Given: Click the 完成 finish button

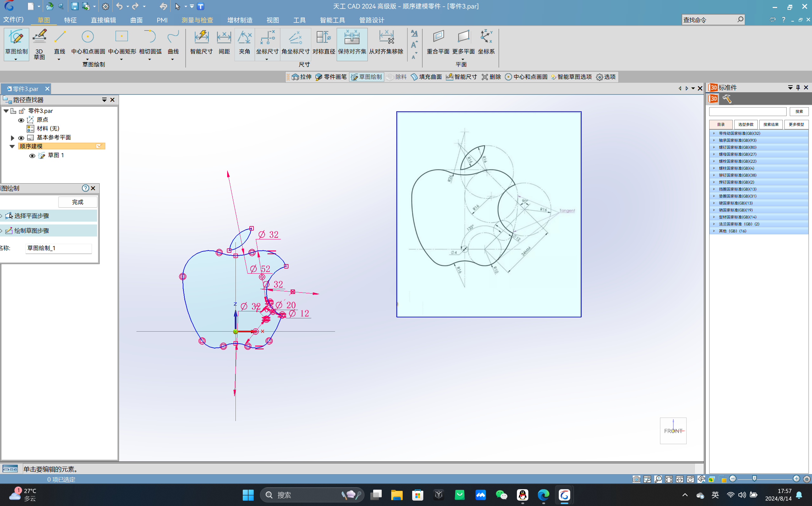Looking at the screenshot, I should pyautogui.click(x=78, y=202).
